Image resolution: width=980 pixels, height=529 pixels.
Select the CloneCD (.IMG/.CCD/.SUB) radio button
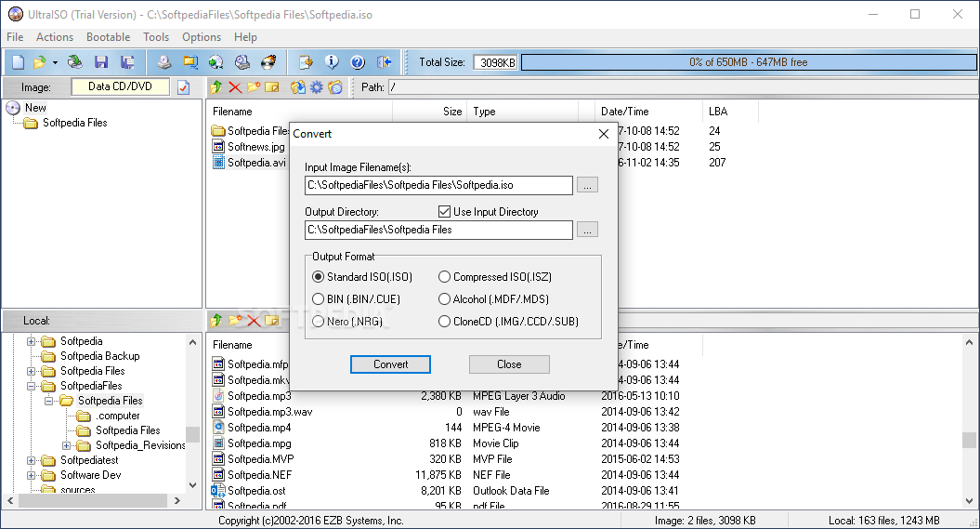point(444,322)
